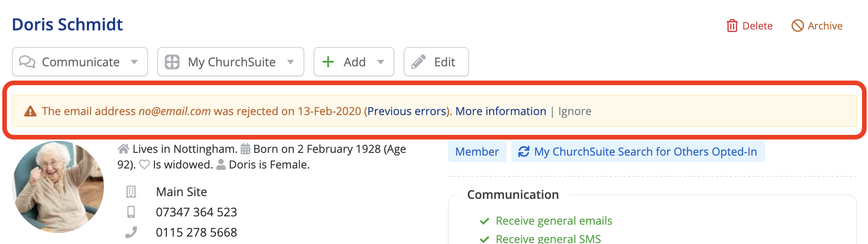Click the mobile phone icon
Image resolution: width=868 pixels, height=244 pixels.
click(x=131, y=212)
